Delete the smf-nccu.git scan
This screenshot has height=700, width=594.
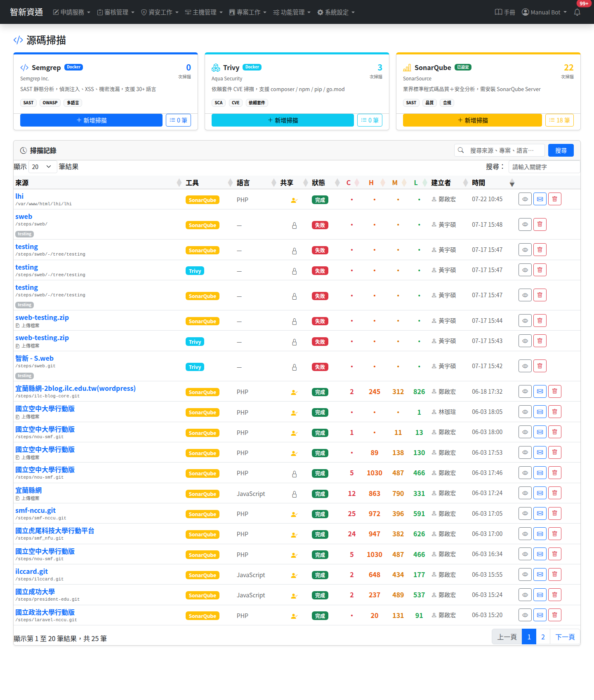tap(555, 513)
